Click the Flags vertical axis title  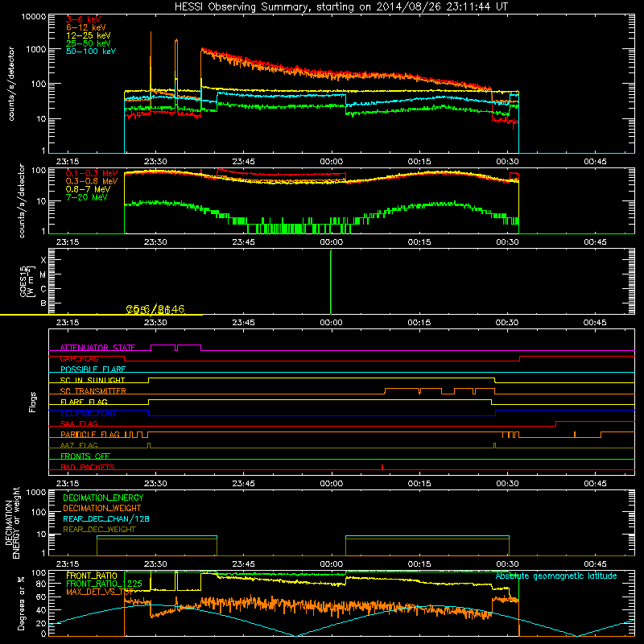(33, 402)
